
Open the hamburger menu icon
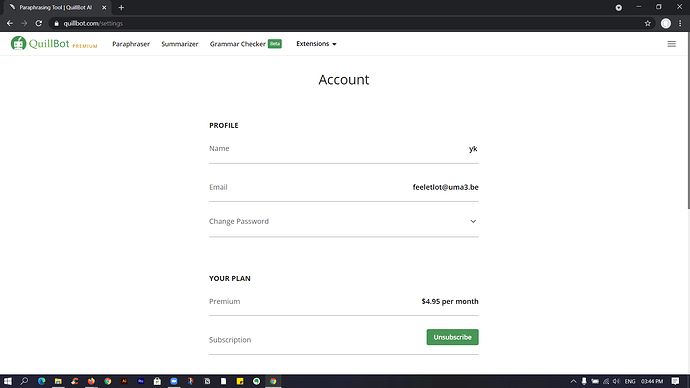coord(672,44)
